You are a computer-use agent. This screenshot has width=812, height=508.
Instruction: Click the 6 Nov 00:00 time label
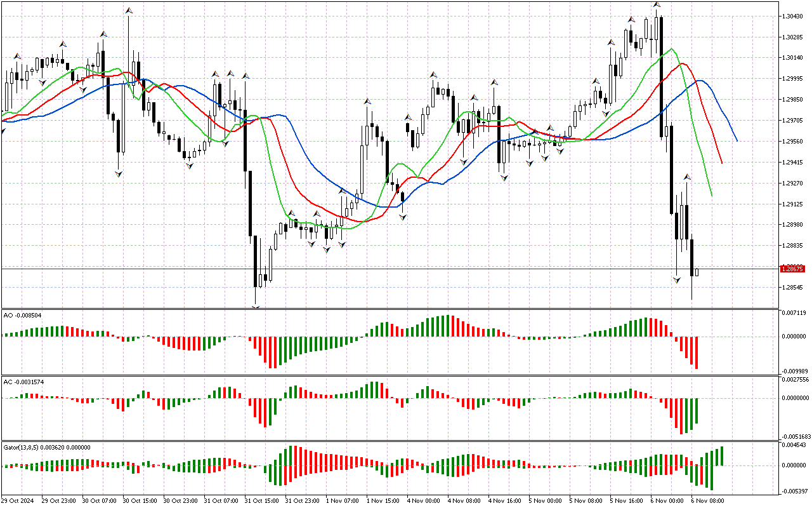coord(667,501)
